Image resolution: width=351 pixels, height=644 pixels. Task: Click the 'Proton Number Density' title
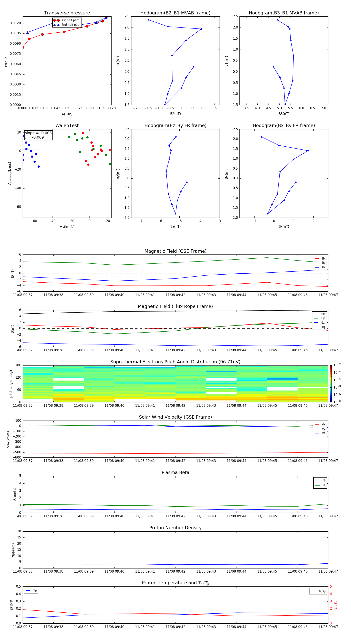click(x=175, y=528)
